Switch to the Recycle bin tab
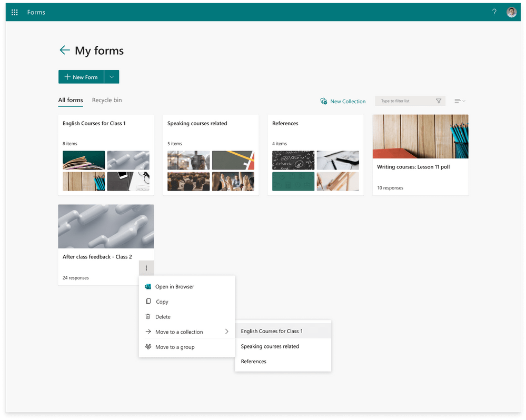The height and width of the screenshot is (420, 526). point(106,100)
